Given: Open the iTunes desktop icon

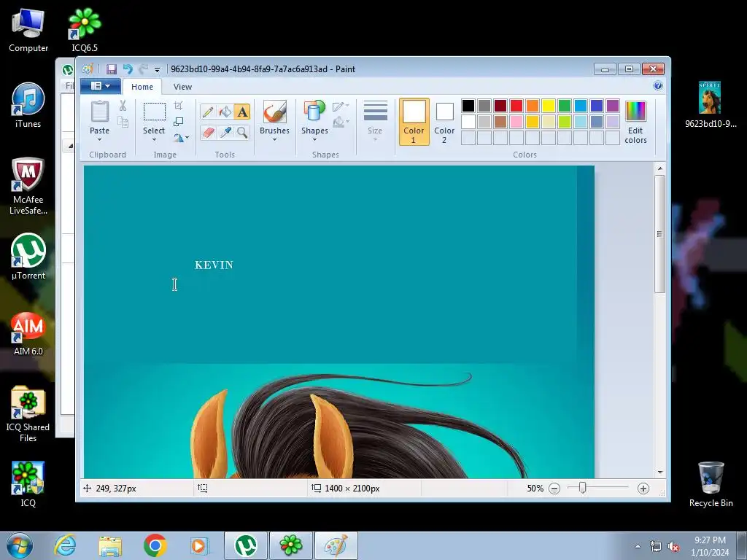Looking at the screenshot, I should [x=28, y=106].
